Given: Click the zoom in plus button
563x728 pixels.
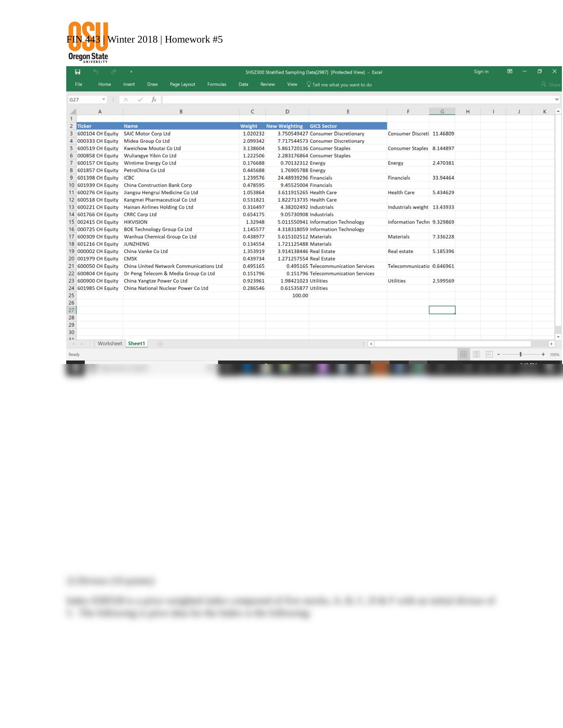Looking at the screenshot, I should point(543,354).
